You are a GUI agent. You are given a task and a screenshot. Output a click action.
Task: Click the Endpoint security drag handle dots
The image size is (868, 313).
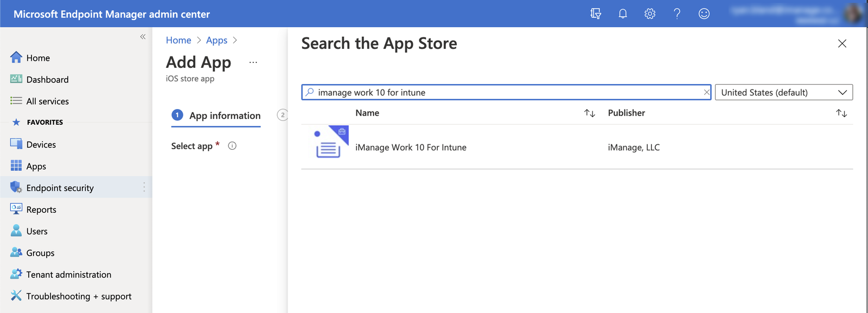point(144,187)
